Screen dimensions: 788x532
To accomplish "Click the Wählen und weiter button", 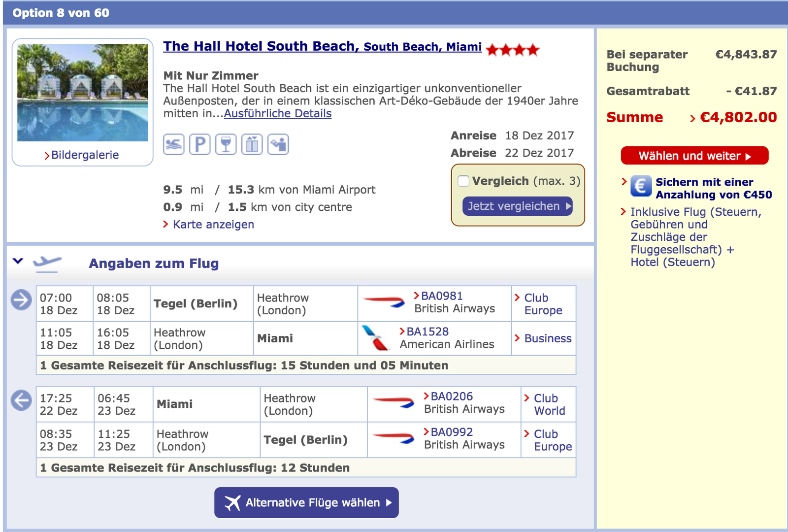I will click(x=695, y=156).
